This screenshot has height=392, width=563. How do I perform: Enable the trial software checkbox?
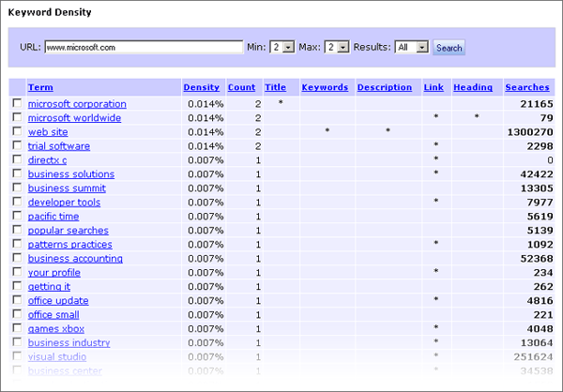point(17,145)
